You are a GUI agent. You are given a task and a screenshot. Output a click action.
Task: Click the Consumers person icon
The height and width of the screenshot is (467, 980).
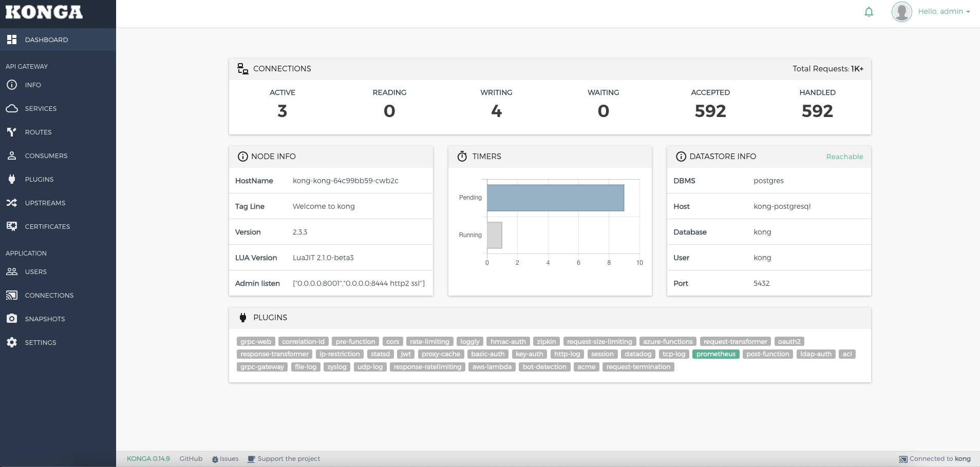pyautogui.click(x=12, y=155)
